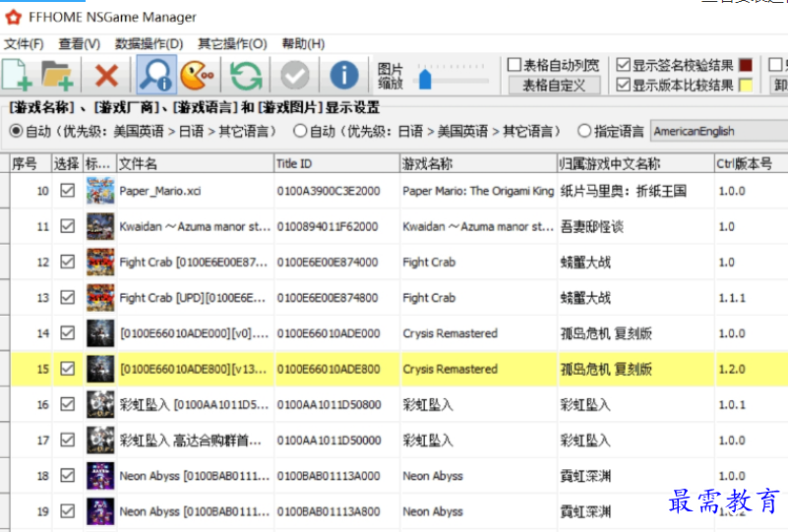Click the Neon Abyss thumbnail in row 18
The width and height of the screenshot is (788, 532).
(x=100, y=475)
